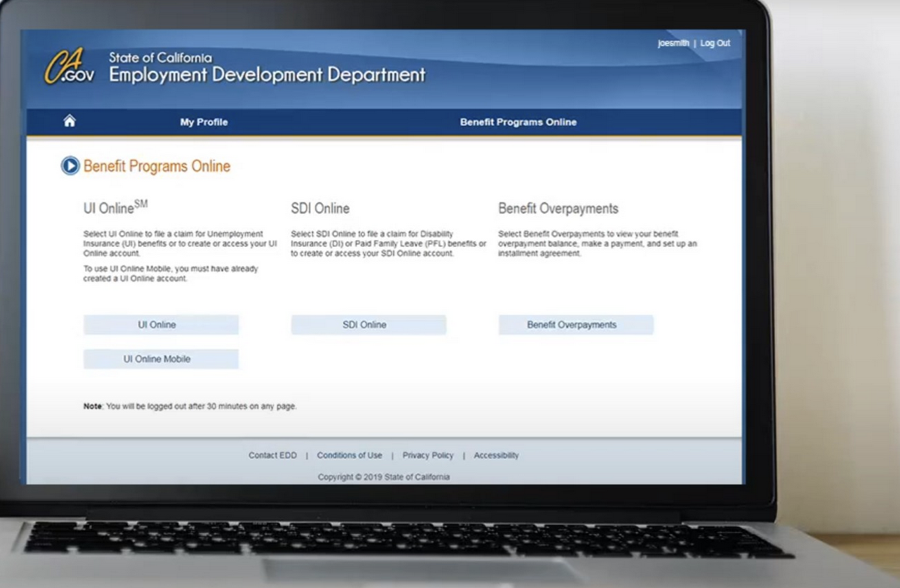
Task: Click the SDI Online section heading
Action: (319, 209)
